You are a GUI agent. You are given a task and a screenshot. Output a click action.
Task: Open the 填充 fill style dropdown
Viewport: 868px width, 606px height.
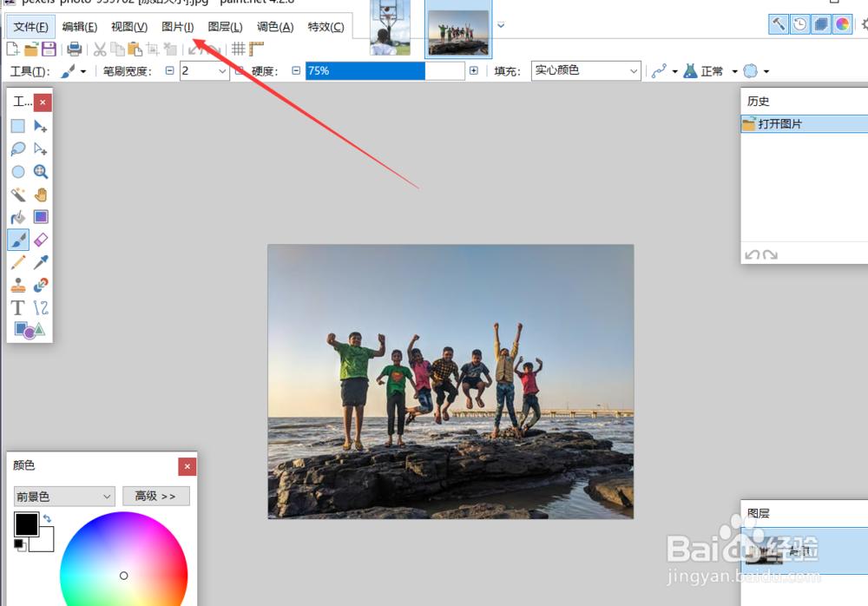[586, 70]
